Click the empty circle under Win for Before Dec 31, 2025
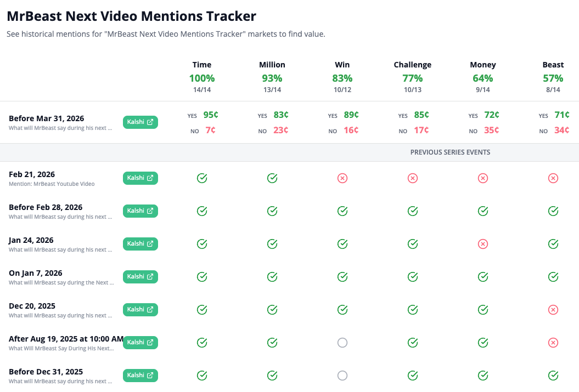Image resolution: width=579 pixels, height=392 pixels. click(342, 376)
